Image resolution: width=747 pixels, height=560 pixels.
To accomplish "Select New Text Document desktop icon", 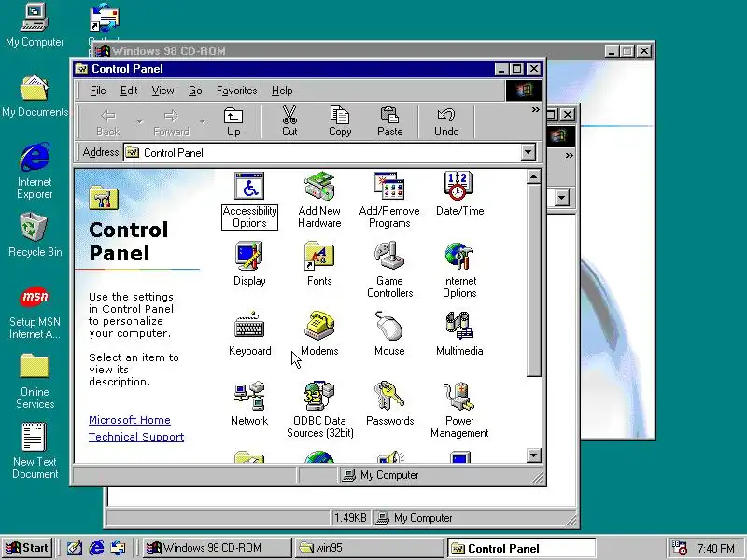I will (35, 451).
